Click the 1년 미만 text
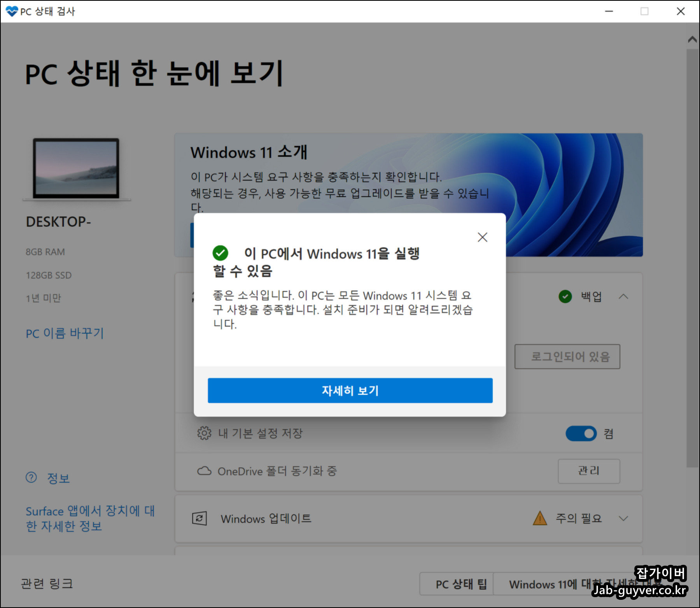Image resolution: width=700 pixels, height=608 pixels. 44,298
